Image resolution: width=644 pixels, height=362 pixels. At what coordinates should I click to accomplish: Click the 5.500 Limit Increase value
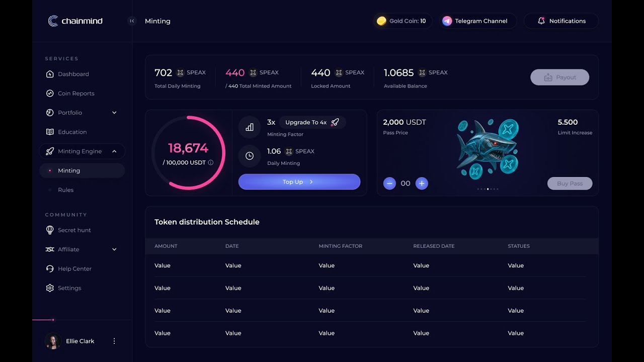568,122
